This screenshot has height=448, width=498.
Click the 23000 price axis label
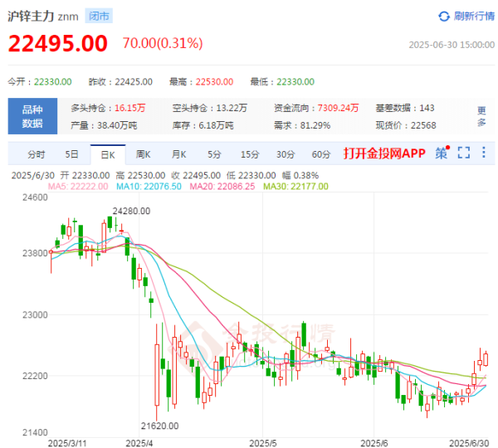click(x=35, y=315)
